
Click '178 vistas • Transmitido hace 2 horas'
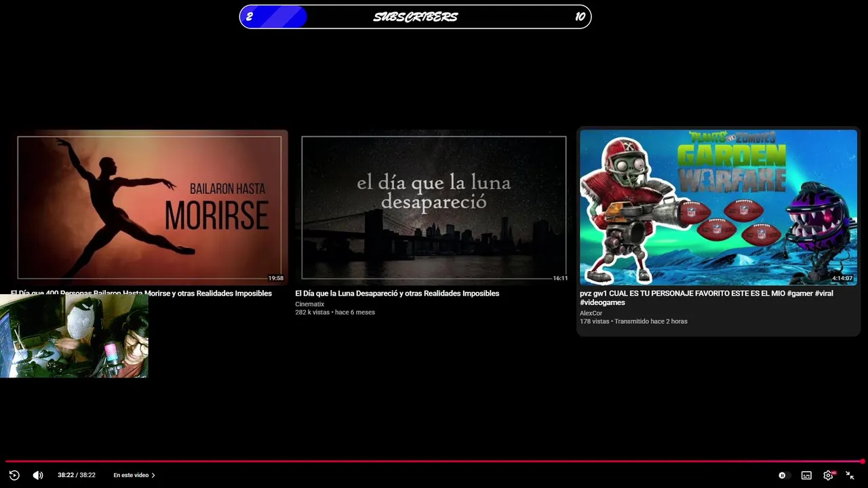(633, 321)
